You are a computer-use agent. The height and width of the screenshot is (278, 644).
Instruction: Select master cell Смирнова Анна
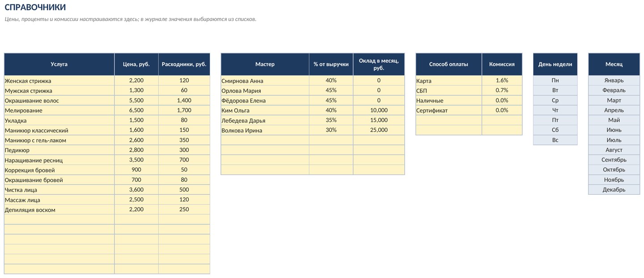pos(265,81)
